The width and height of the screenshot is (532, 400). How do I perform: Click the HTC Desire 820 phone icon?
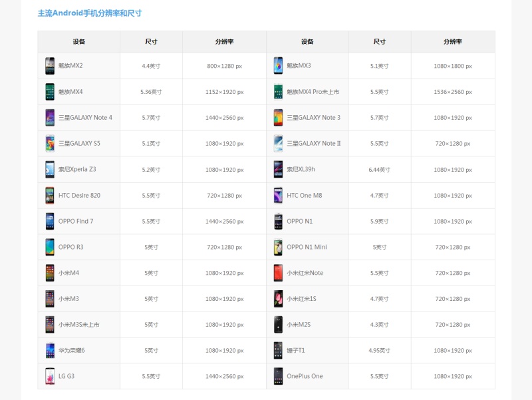click(50, 195)
